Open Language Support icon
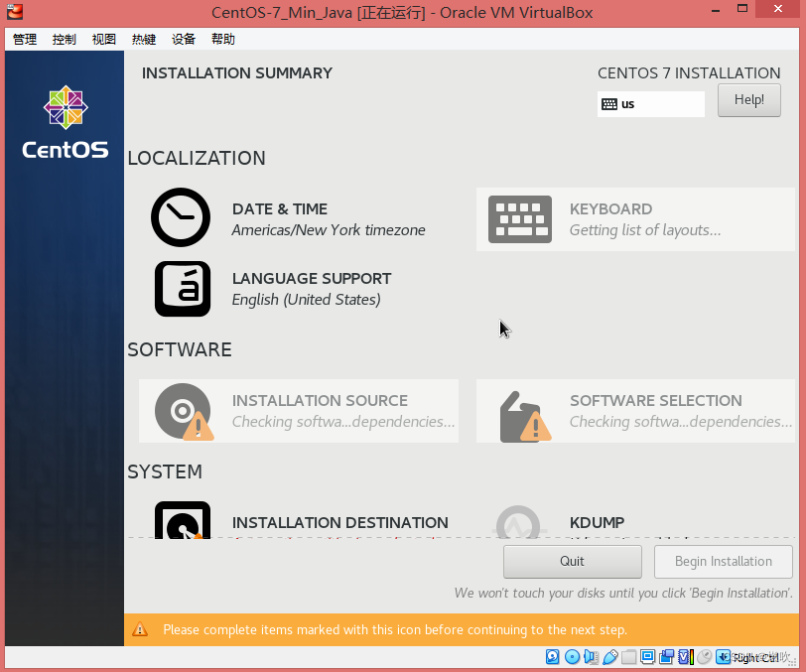This screenshot has height=672, width=806. 183,289
